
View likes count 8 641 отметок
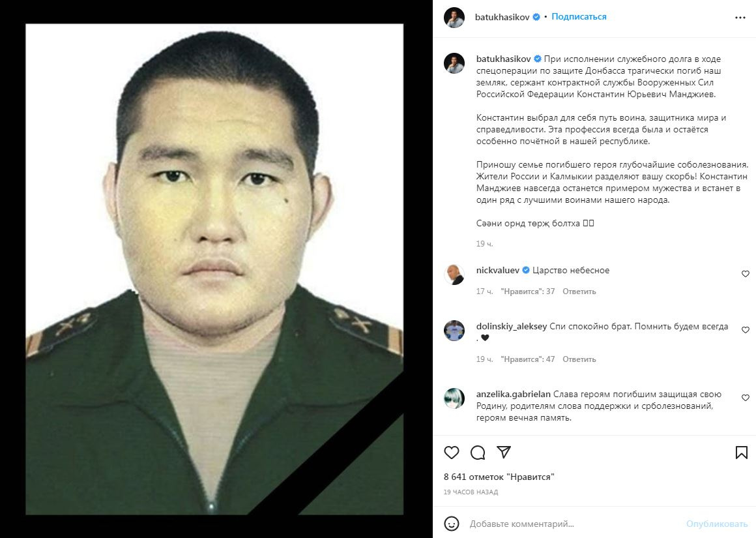coord(499,477)
